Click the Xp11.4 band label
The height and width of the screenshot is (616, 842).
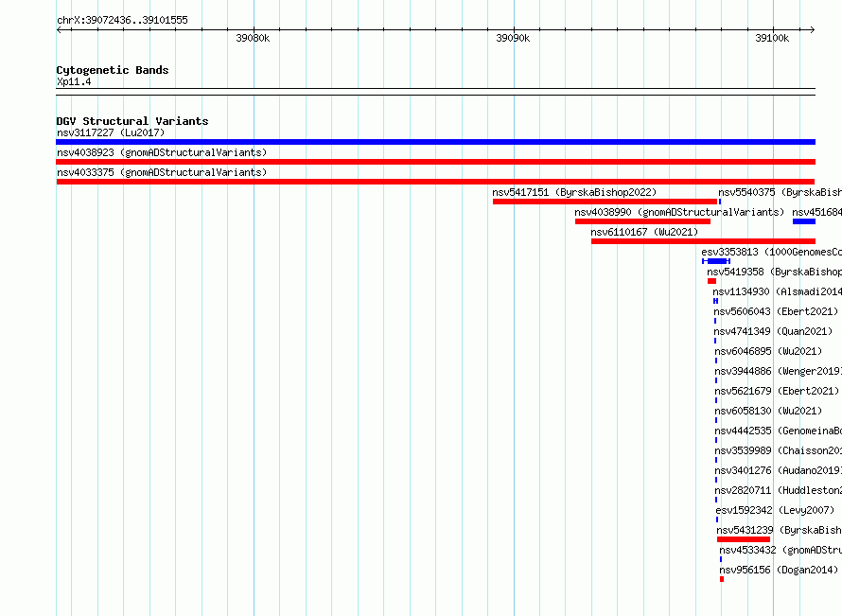tap(74, 81)
